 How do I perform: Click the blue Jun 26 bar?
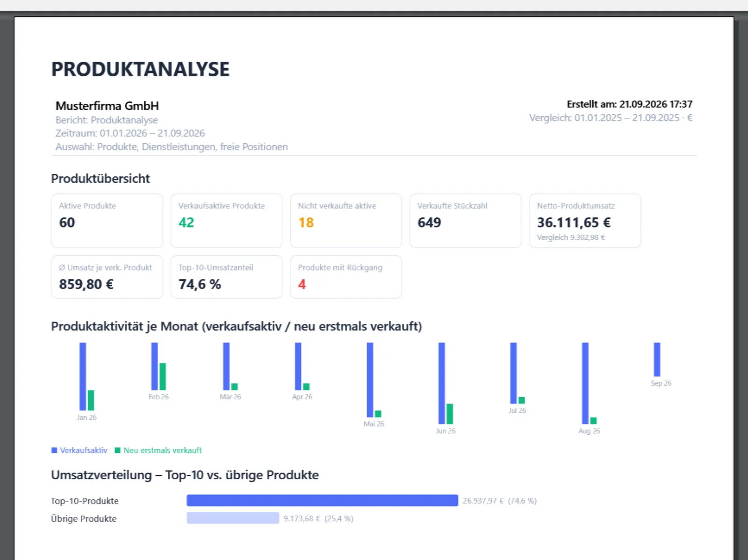click(442, 383)
